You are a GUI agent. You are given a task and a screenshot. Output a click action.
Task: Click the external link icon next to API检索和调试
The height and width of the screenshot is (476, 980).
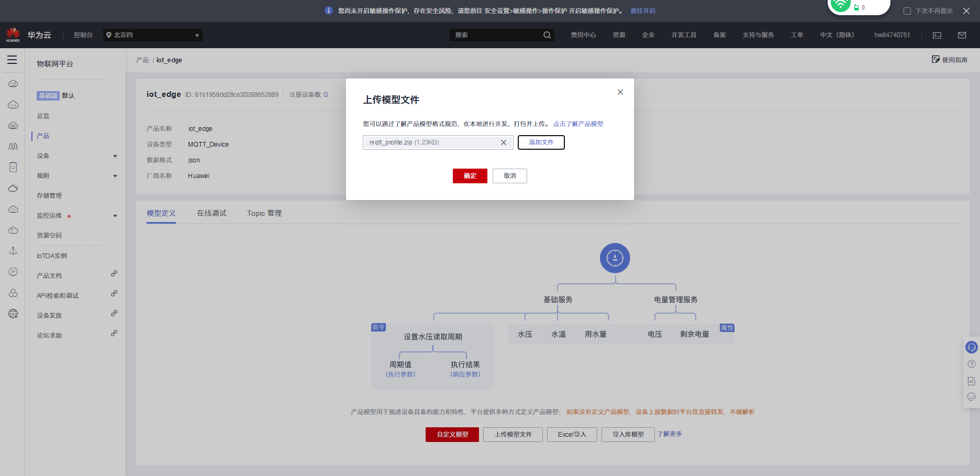tap(114, 293)
